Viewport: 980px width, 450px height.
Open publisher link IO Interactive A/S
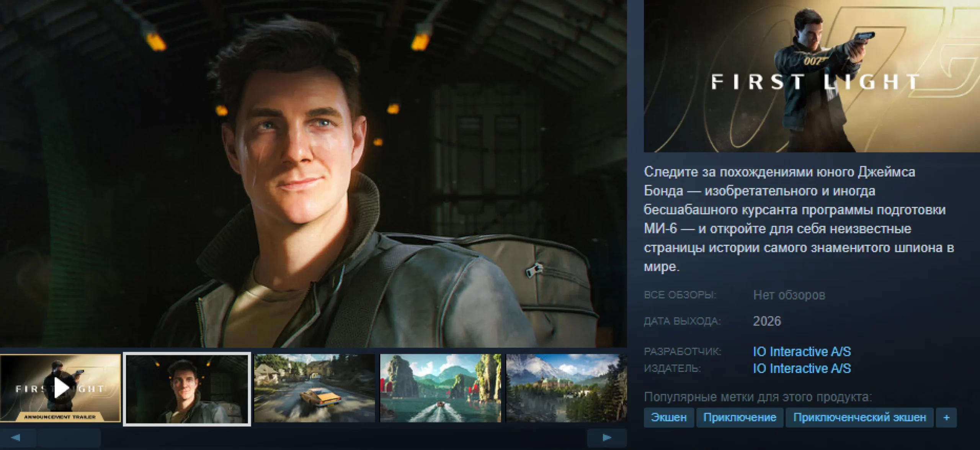coord(802,368)
